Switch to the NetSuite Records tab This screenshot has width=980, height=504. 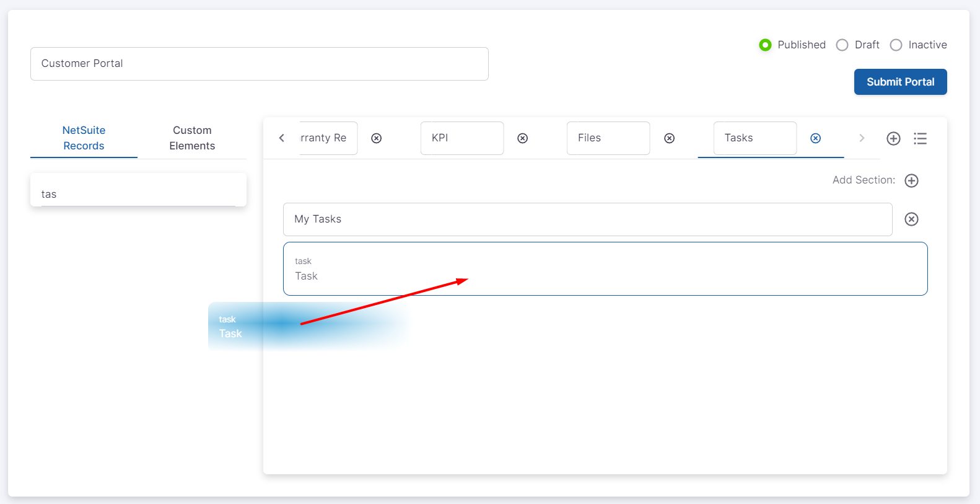[x=84, y=138]
